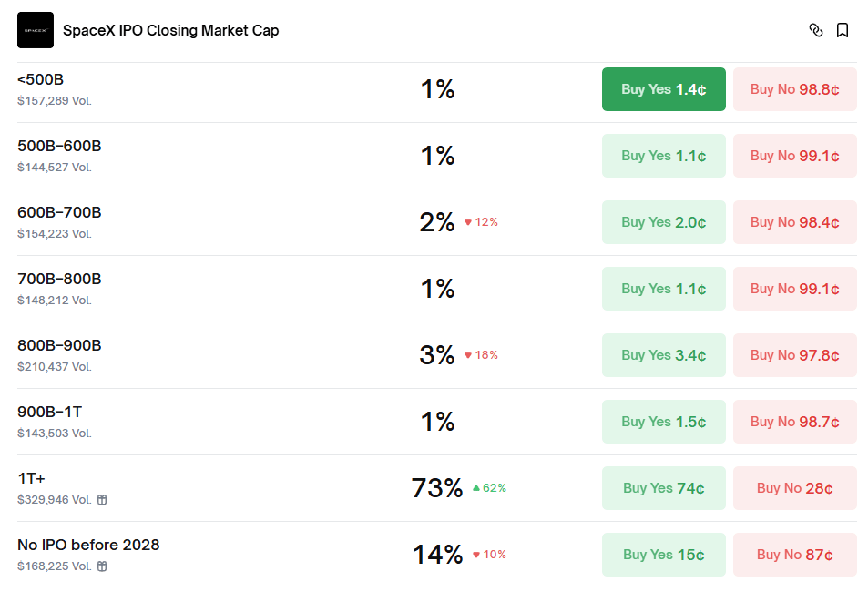
Task: Buy Yes for 700B–800B outcome
Action: (663, 289)
